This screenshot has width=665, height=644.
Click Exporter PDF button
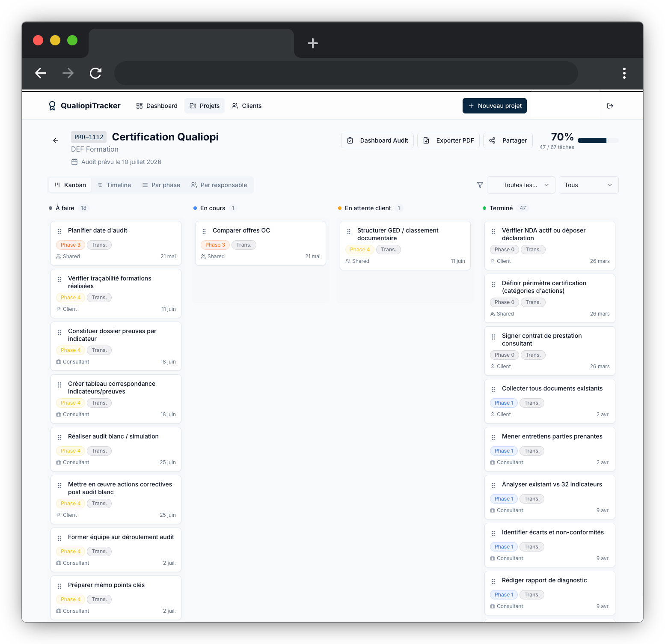[x=448, y=140]
